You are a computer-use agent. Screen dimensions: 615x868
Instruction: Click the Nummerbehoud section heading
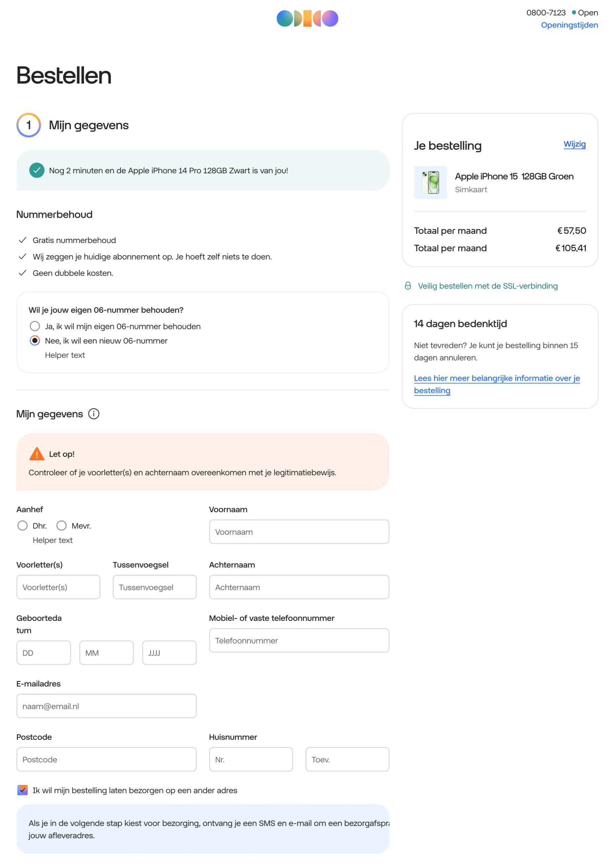point(54,214)
